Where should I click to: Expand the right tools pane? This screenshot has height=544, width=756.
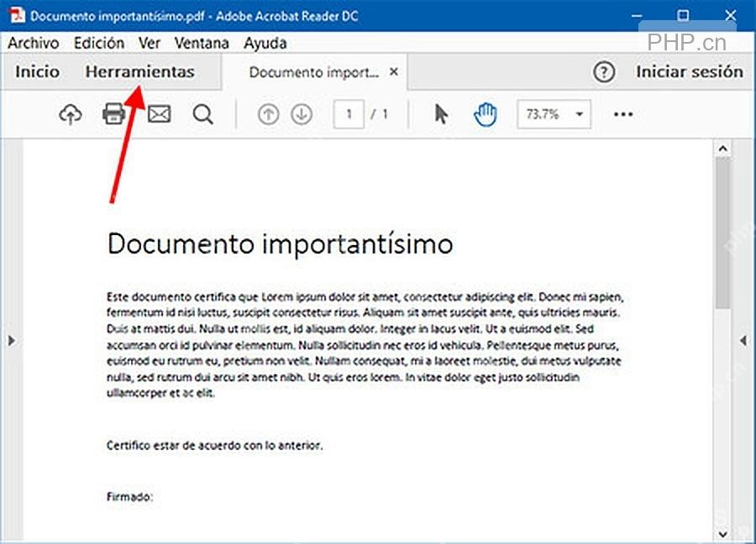743,341
